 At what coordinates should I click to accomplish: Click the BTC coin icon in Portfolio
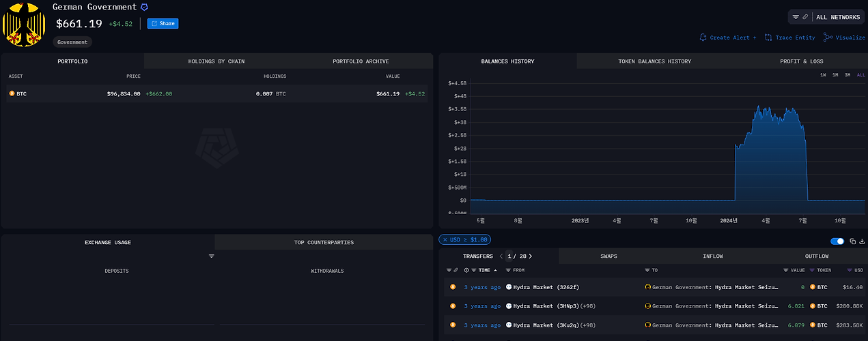12,93
